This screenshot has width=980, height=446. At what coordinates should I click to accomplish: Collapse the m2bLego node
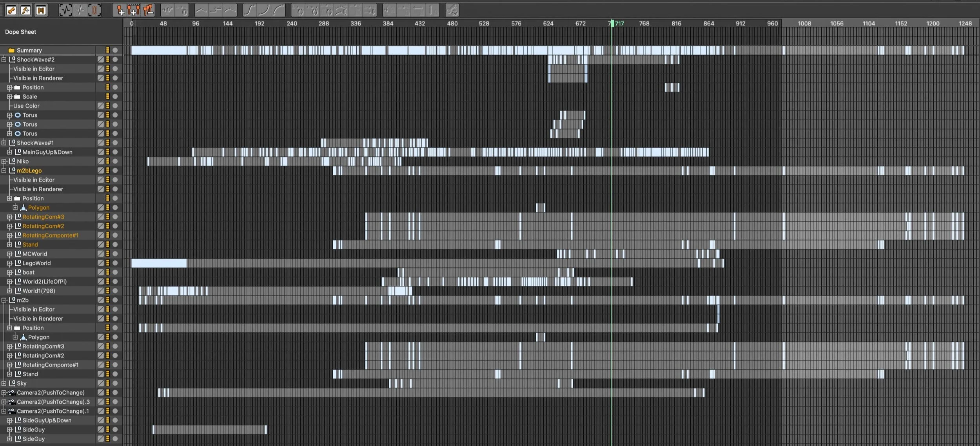click(x=4, y=170)
